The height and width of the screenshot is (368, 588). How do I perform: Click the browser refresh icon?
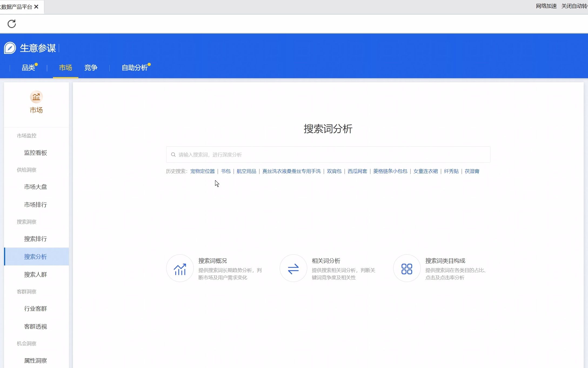tap(12, 24)
